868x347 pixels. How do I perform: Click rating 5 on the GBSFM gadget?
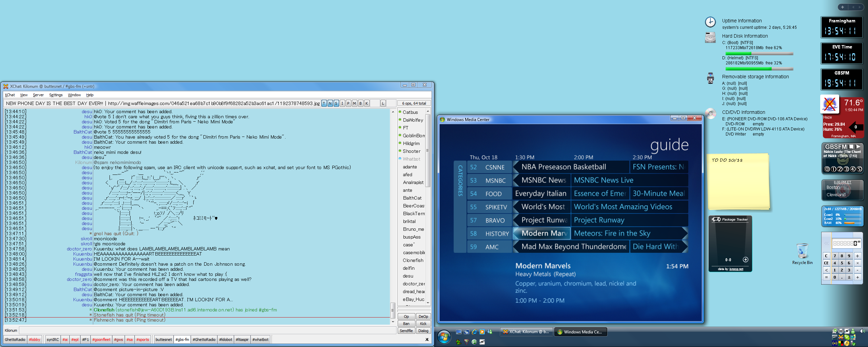click(859, 169)
